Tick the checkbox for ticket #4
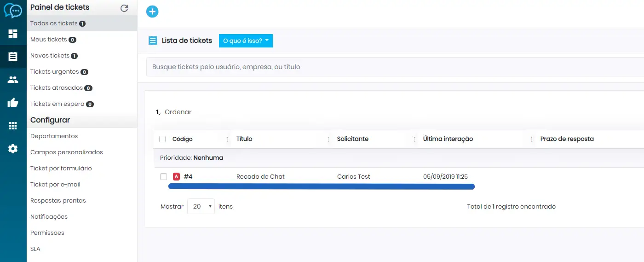Screen dimensions: 644x262 click(163, 176)
